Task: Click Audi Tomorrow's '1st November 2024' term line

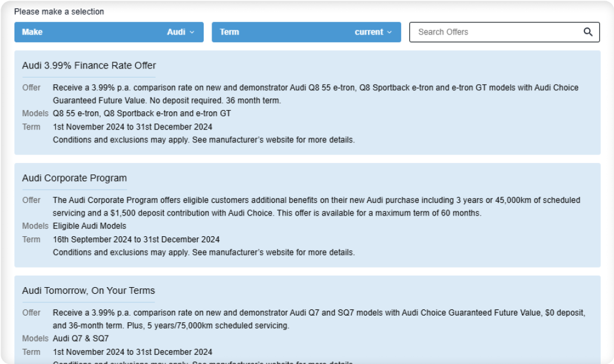Action: pyautogui.click(x=132, y=352)
